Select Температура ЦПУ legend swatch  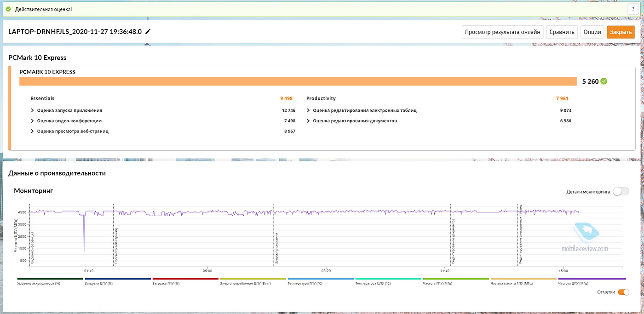(388, 279)
